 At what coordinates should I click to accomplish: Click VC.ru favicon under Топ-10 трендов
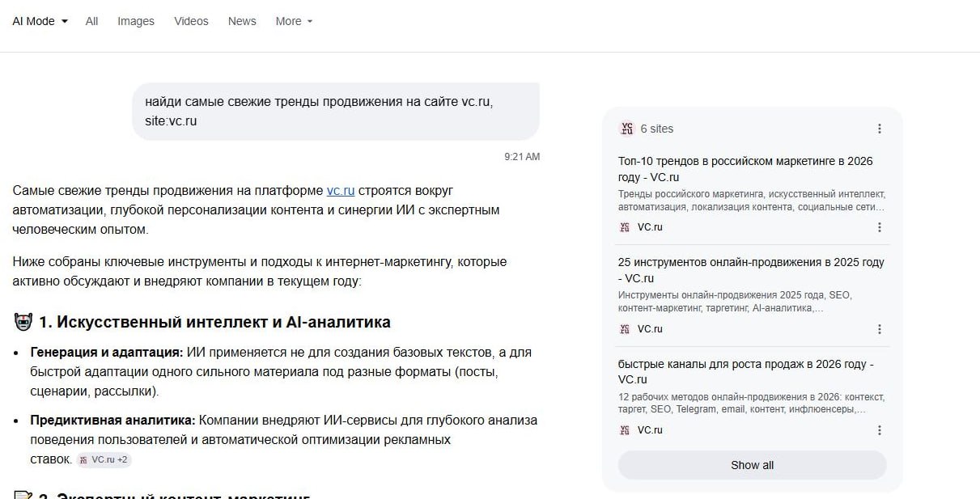coord(625,227)
